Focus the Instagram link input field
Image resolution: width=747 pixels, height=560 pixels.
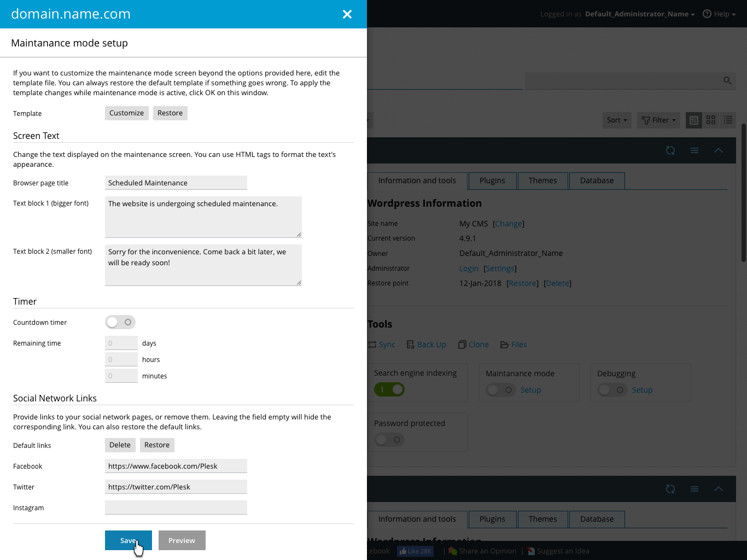click(x=176, y=507)
